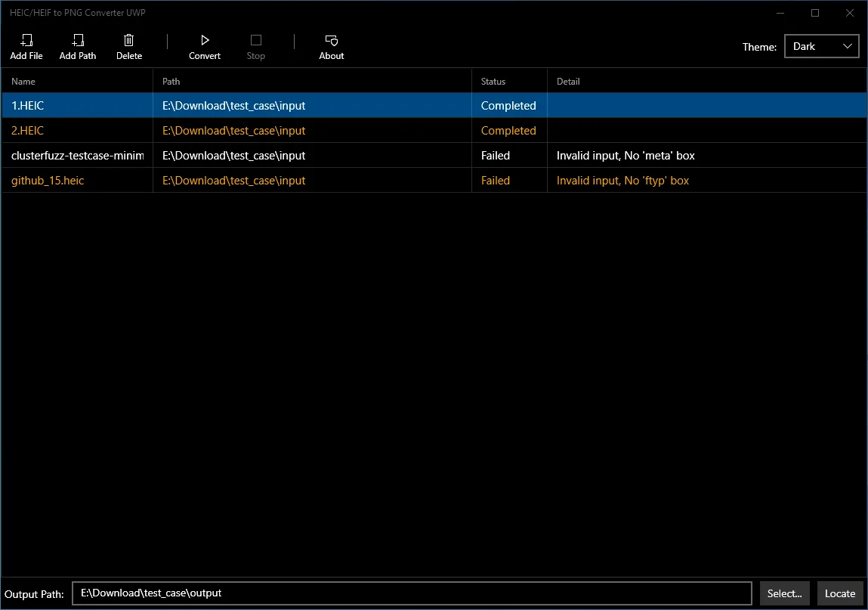This screenshot has width=868, height=610.
Task: Click the Add Path toolbar icon
Action: pos(78,41)
